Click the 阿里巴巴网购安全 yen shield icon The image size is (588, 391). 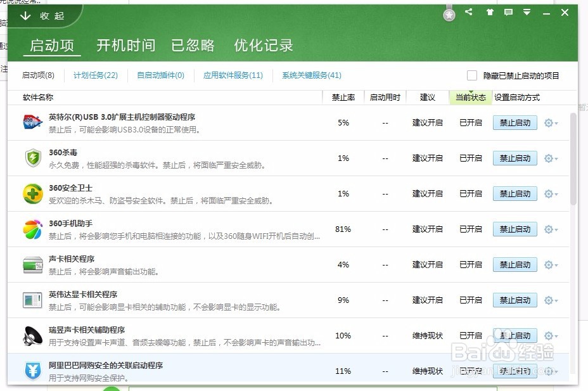pos(32,371)
